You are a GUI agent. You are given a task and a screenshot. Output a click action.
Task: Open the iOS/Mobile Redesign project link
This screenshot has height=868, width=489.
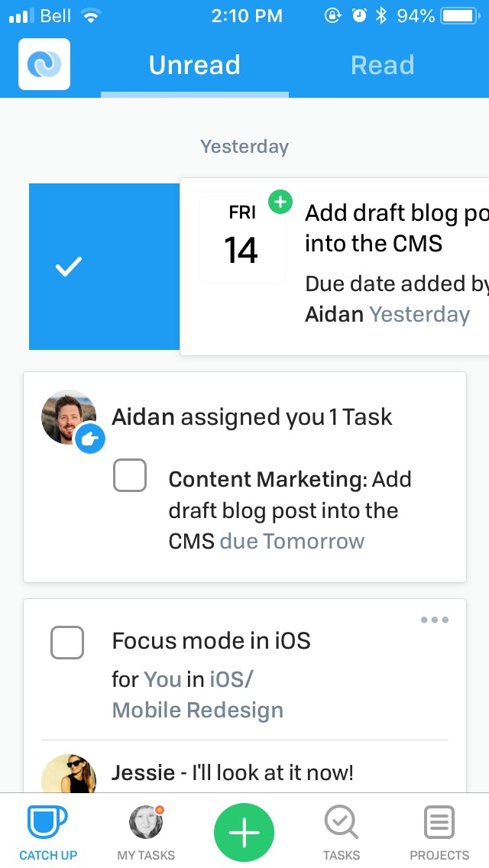pos(198,695)
